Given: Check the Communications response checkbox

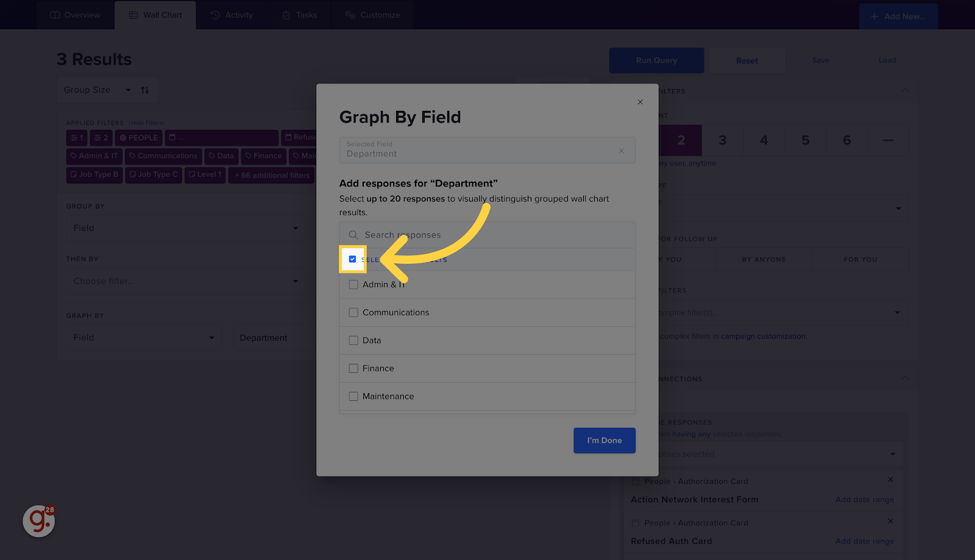Looking at the screenshot, I should tap(353, 312).
